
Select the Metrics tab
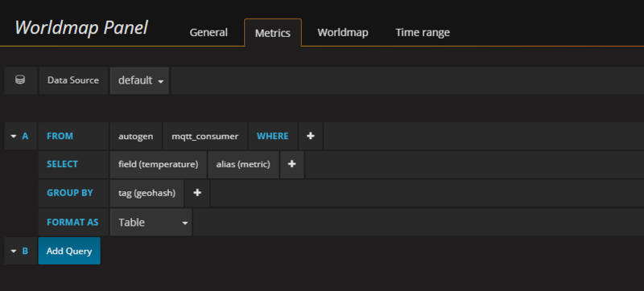pos(273,33)
